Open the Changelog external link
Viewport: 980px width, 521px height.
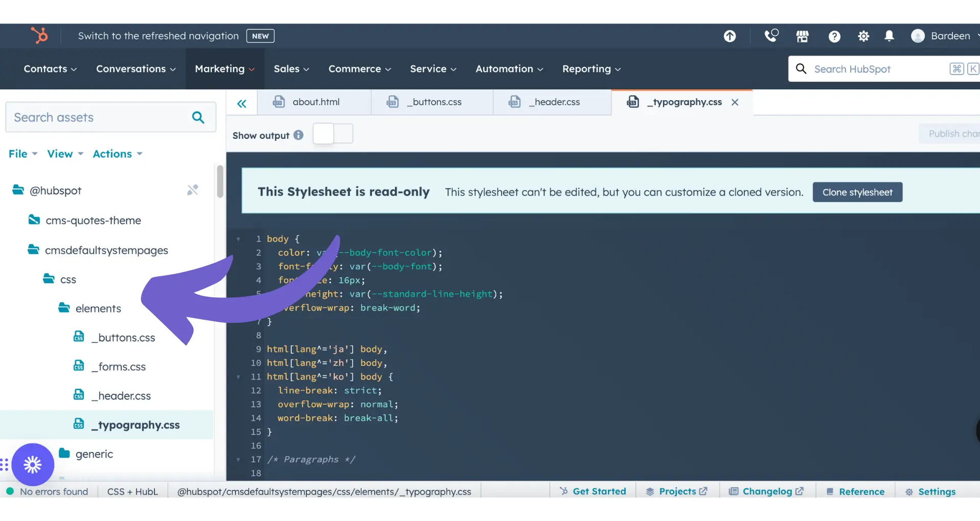[x=767, y=491]
